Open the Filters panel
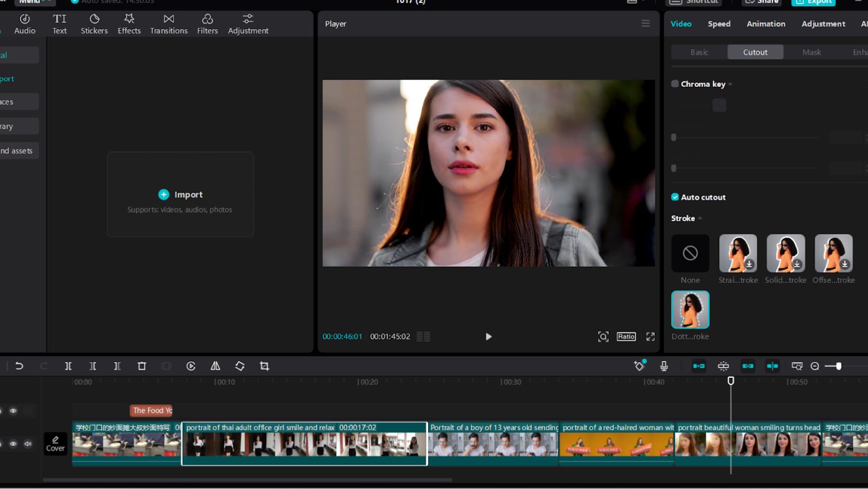Image resolution: width=868 pixels, height=489 pixels. (x=207, y=24)
